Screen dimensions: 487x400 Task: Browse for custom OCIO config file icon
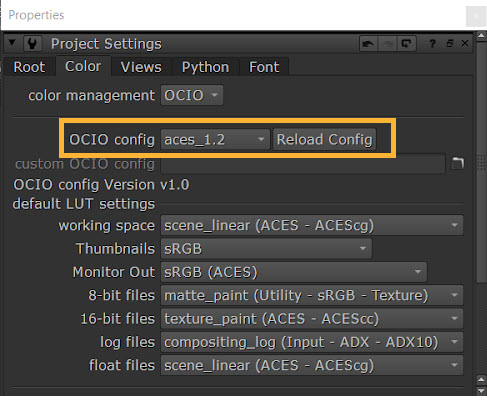pyautogui.click(x=458, y=163)
